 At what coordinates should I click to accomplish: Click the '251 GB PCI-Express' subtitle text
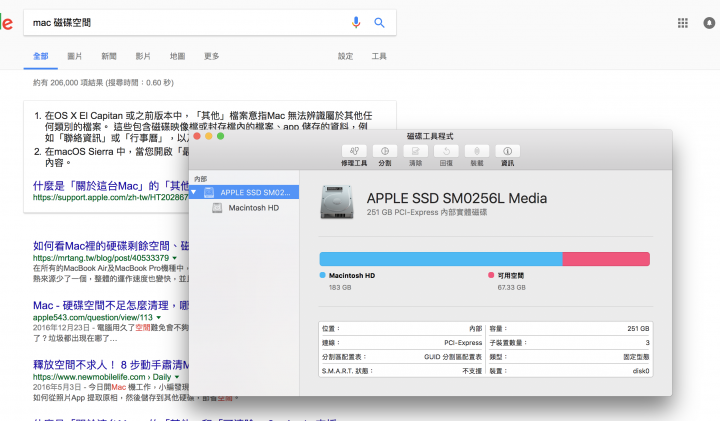427,212
